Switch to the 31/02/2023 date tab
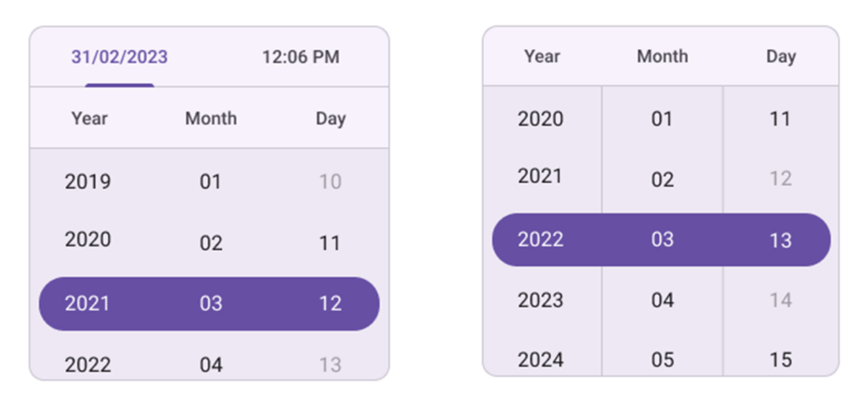Screen dimensions: 868x406 tap(120, 58)
